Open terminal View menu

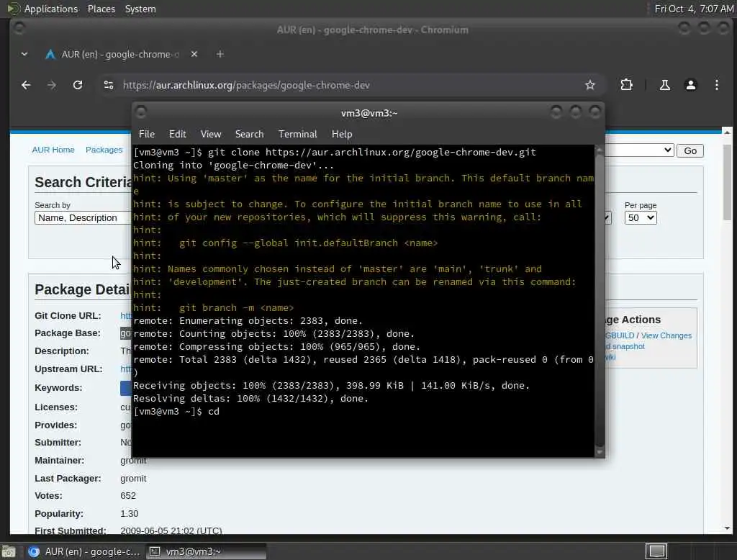[x=211, y=134]
